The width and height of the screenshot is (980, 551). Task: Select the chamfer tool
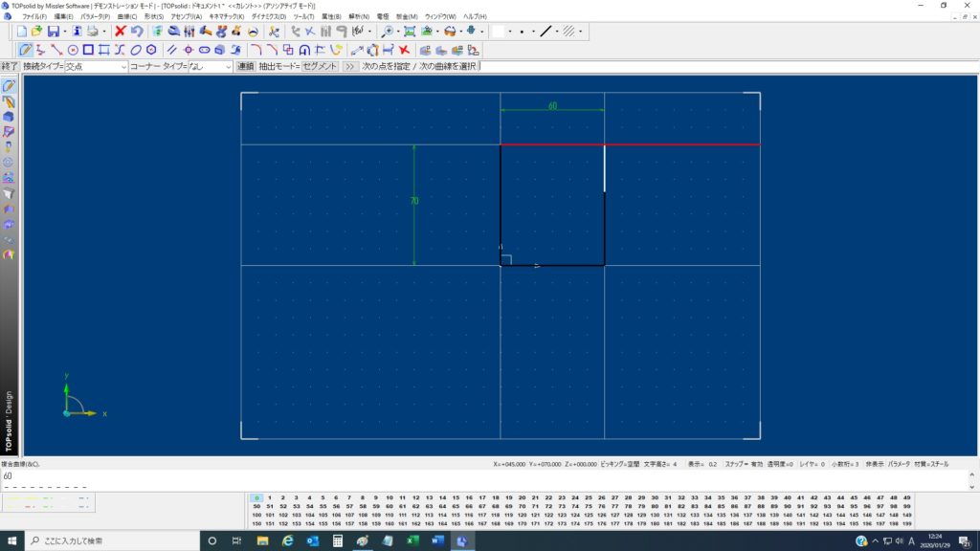point(272,50)
